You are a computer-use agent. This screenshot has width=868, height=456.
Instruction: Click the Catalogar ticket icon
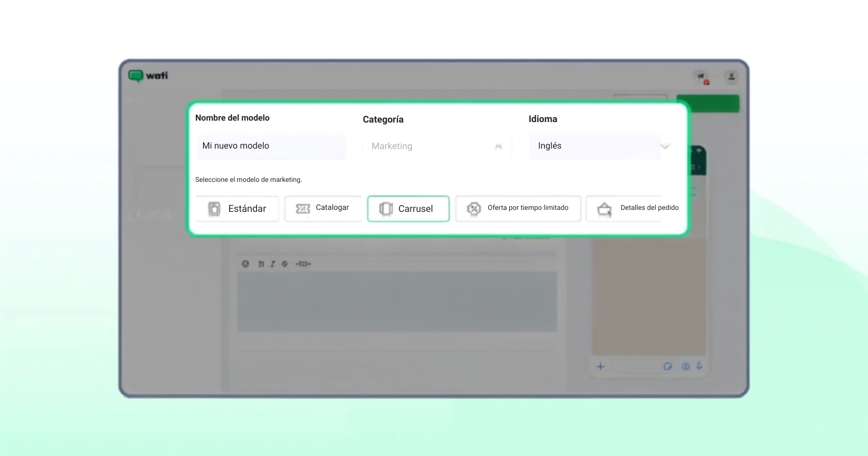click(303, 208)
